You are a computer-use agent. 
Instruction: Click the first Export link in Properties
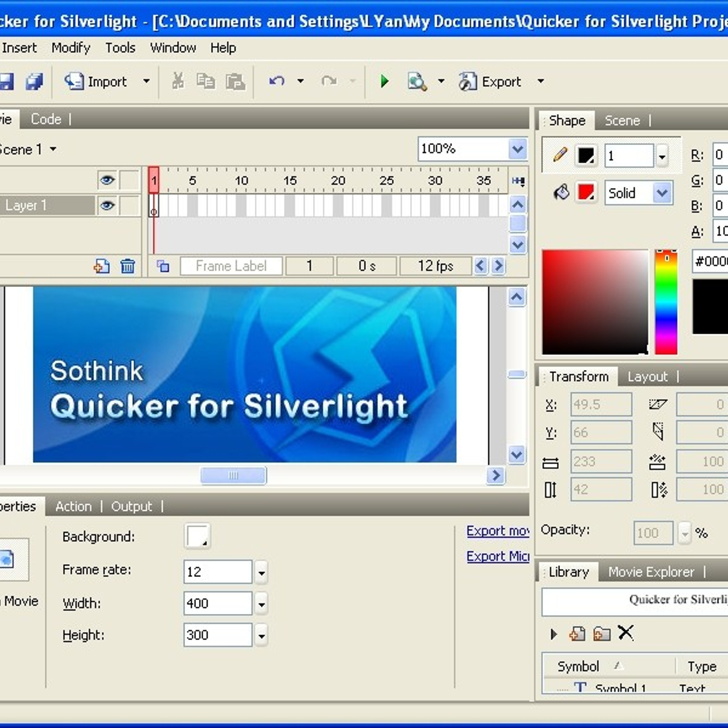(498, 531)
